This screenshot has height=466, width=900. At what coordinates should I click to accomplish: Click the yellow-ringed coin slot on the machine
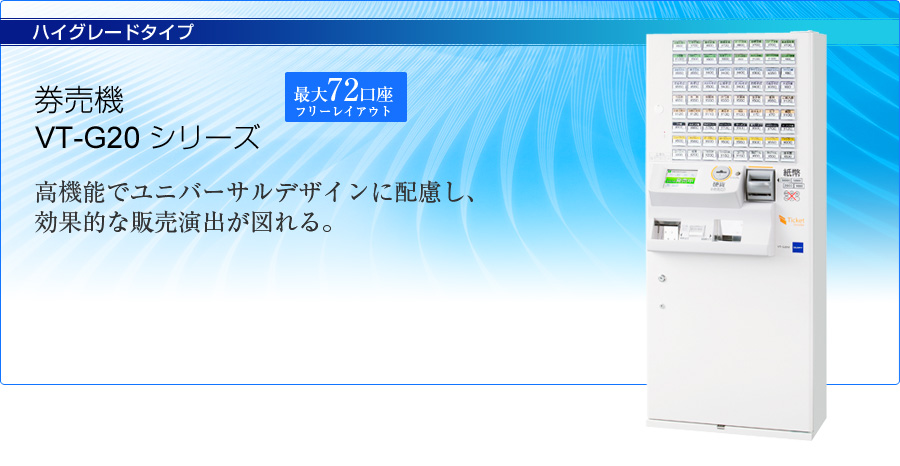click(x=720, y=174)
